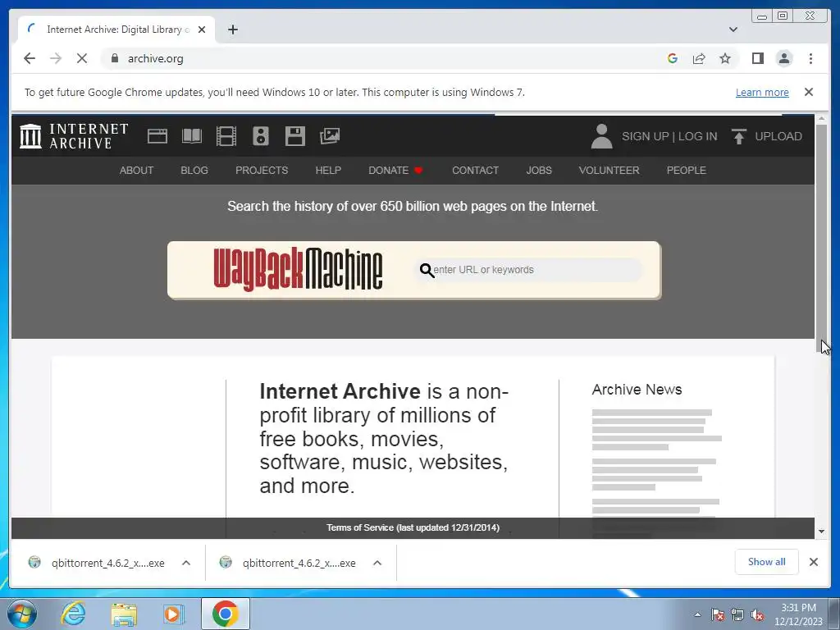Open the CONTACT menu item
The height and width of the screenshot is (630, 840).
point(475,171)
